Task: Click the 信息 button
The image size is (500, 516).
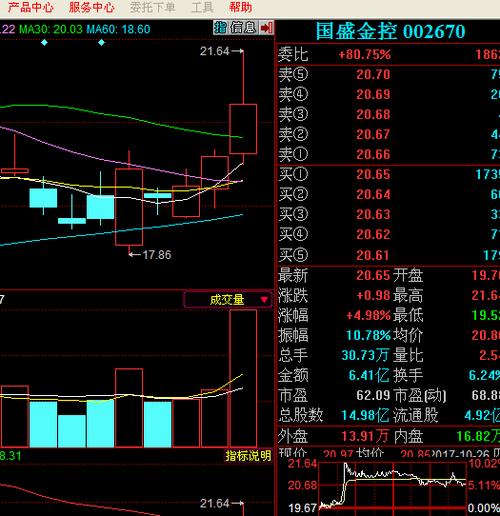Action: [x=243, y=28]
